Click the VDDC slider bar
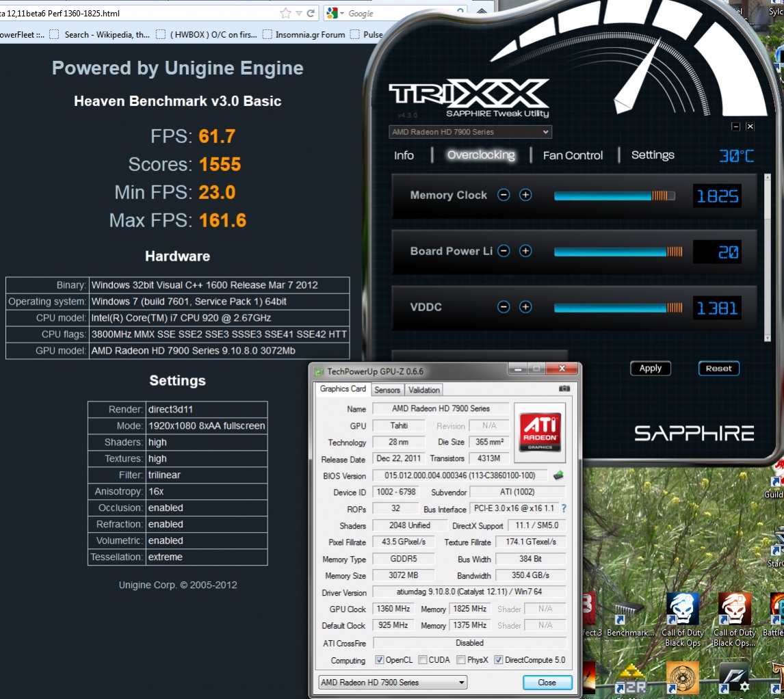This screenshot has width=784, height=699. pyautogui.click(x=618, y=308)
